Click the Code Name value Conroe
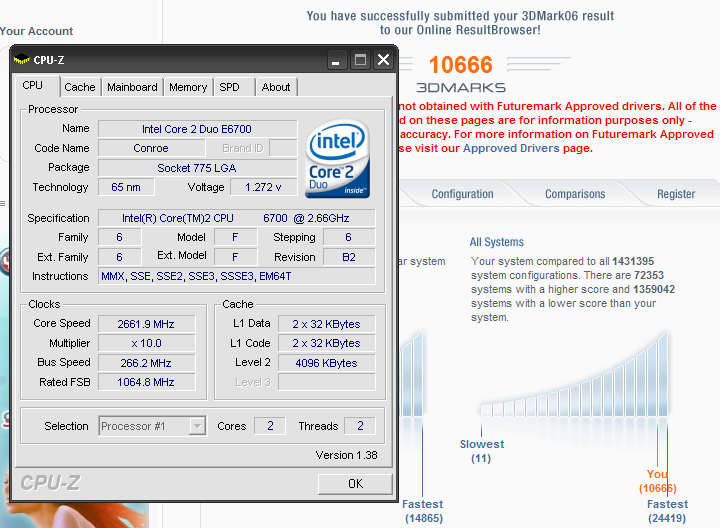720x528 pixels. [151, 148]
